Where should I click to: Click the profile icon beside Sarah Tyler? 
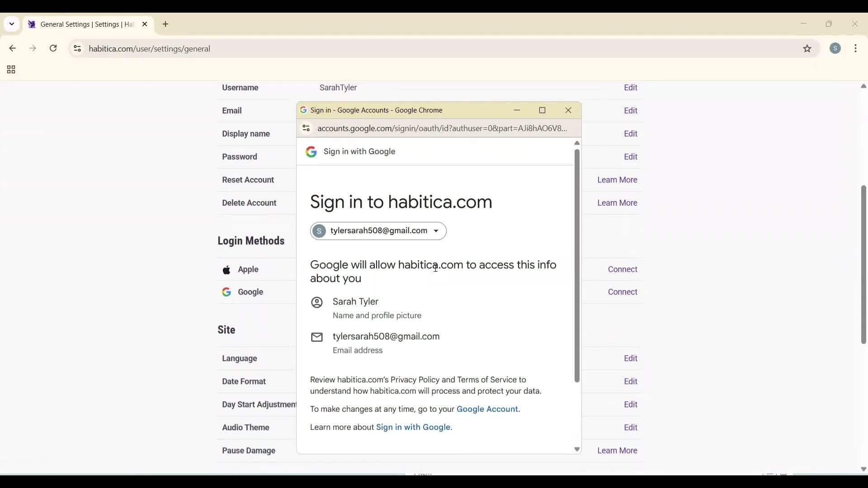[317, 302]
